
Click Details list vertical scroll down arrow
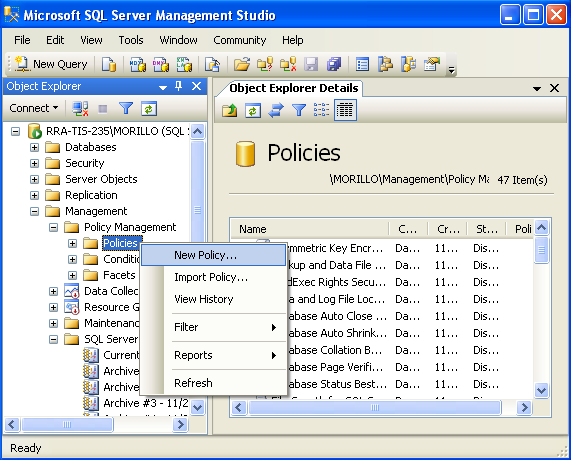[x=542, y=391]
